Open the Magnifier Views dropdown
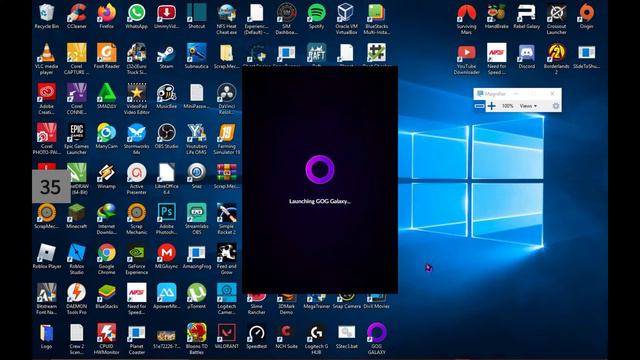Screen dimensions: 640x360 (x=528, y=106)
